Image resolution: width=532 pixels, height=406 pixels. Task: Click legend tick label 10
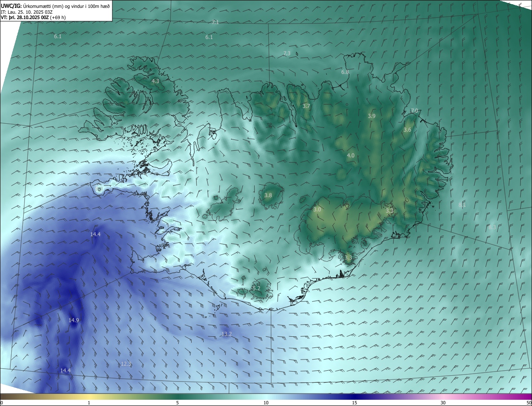pyautogui.click(x=266, y=403)
